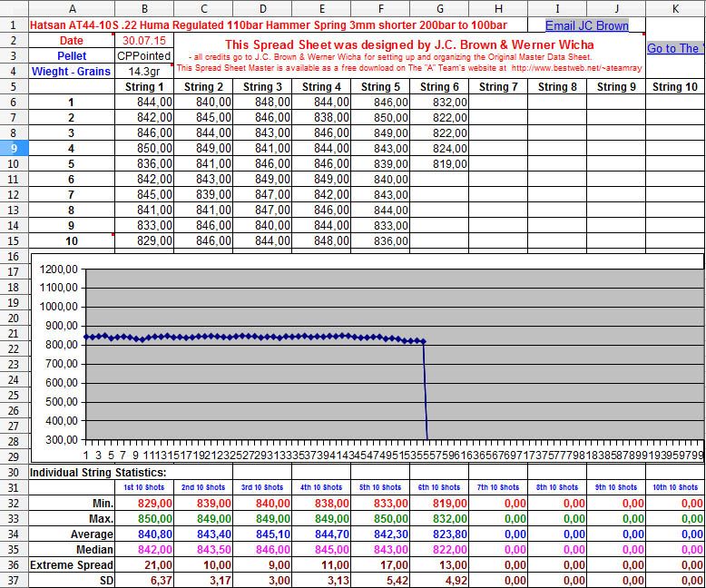Click the '1st 10 Shots' header
Viewport: 706px width, 588px height.
[144, 487]
